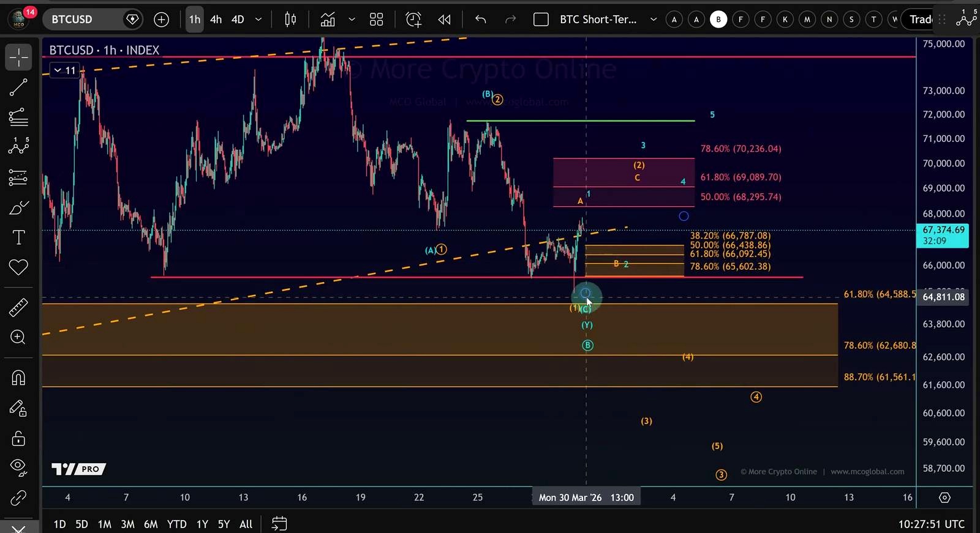
Task: Expand the layout management dropdown chevron
Action: tap(654, 20)
